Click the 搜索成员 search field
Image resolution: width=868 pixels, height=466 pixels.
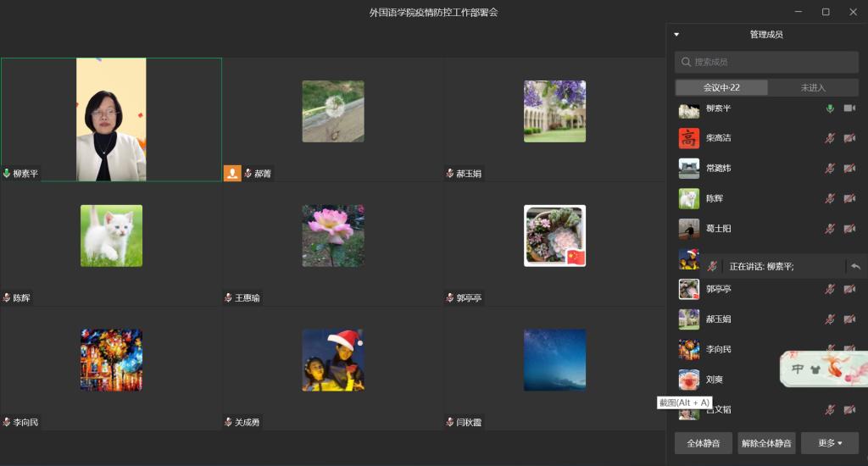point(771,62)
